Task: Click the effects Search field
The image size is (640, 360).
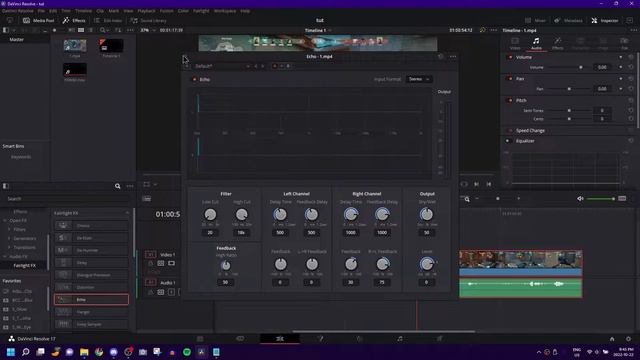Action: [x=67, y=199]
